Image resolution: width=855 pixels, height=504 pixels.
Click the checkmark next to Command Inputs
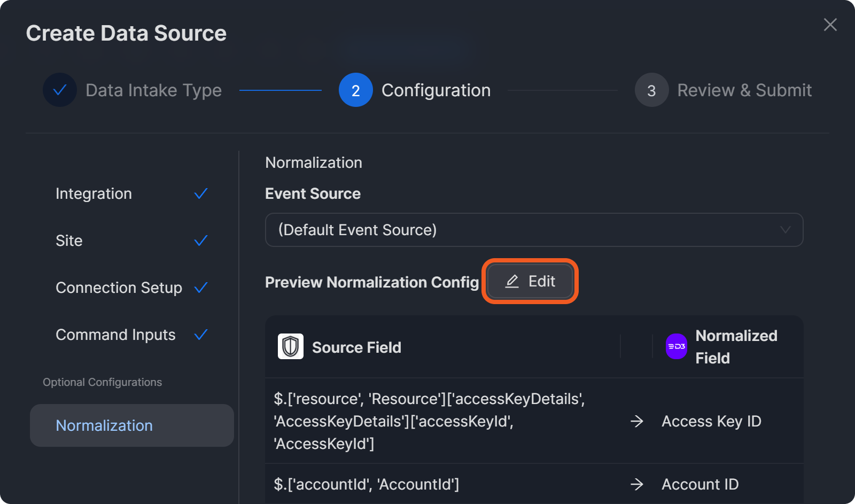click(x=201, y=335)
